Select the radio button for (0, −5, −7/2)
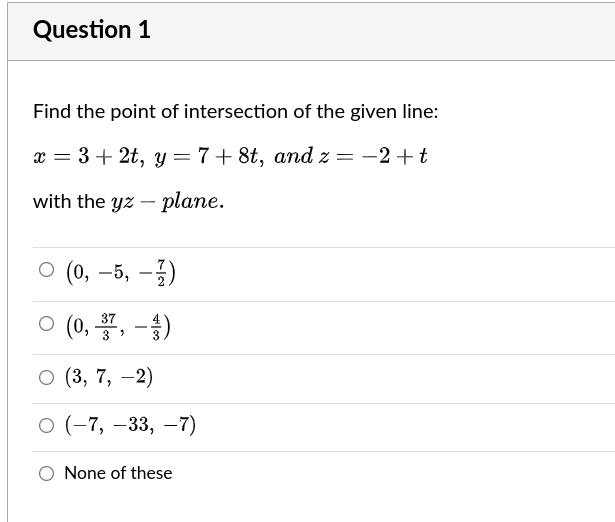This screenshot has height=522, width=615. 47,270
